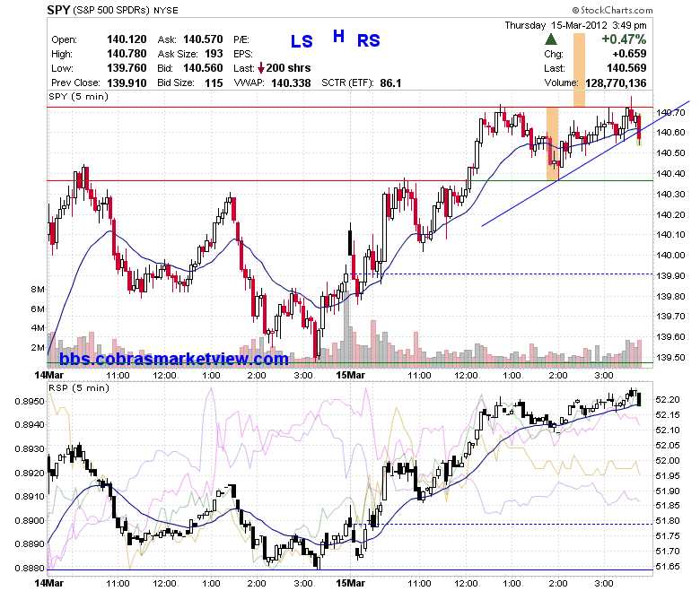Select the SCTR (ETF) value 86.1
The width and height of the screenshot is (700, 591).
390,83
